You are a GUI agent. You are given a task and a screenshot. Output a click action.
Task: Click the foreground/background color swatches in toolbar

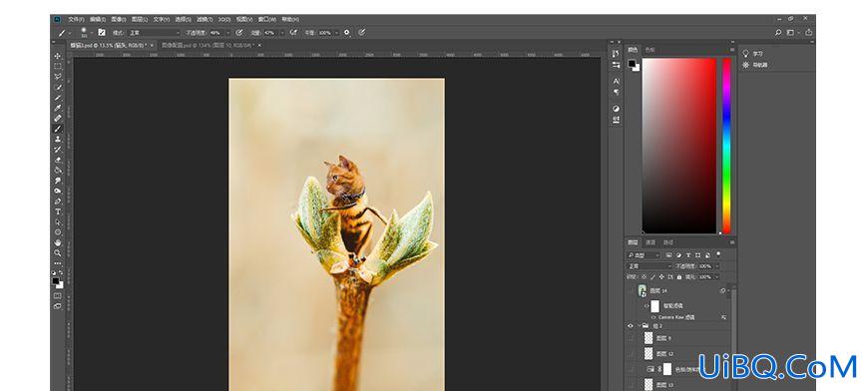click(x=58, y=282)
